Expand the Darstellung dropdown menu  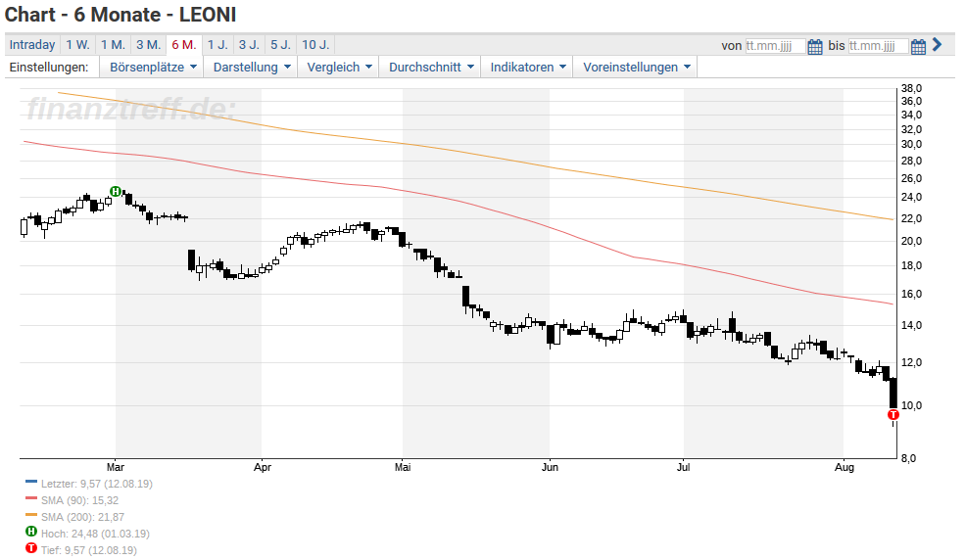point(251,67)
